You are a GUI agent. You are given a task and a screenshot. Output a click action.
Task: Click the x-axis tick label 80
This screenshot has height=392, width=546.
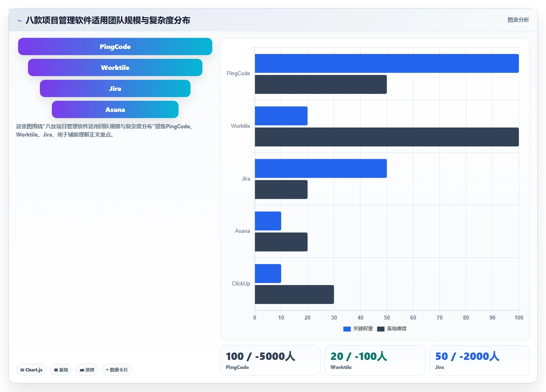pyautogui.click(x=466, y=318)
